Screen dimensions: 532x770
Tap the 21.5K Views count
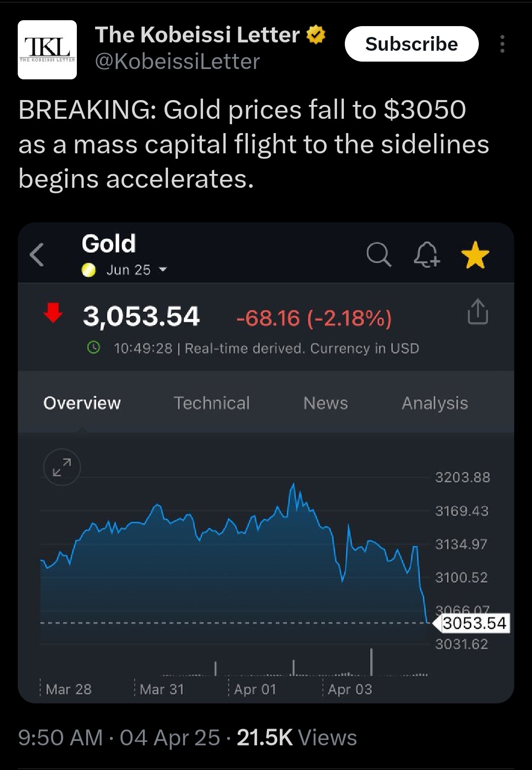pyautogui.click(x=297, y=737)
